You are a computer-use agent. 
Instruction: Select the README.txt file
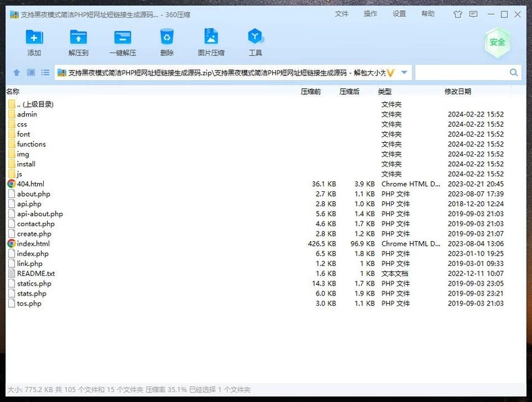click(x=36, y=273)
